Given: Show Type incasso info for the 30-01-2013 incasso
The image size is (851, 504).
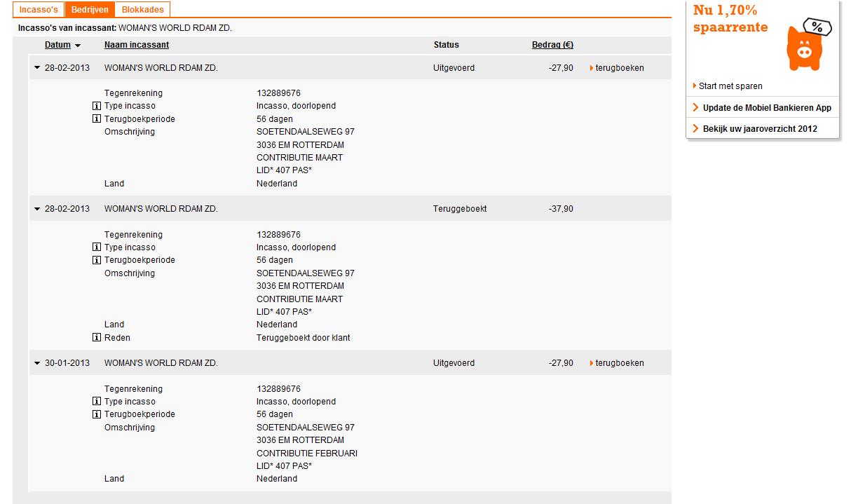Looking at the screenshot, I should (97, 402).
